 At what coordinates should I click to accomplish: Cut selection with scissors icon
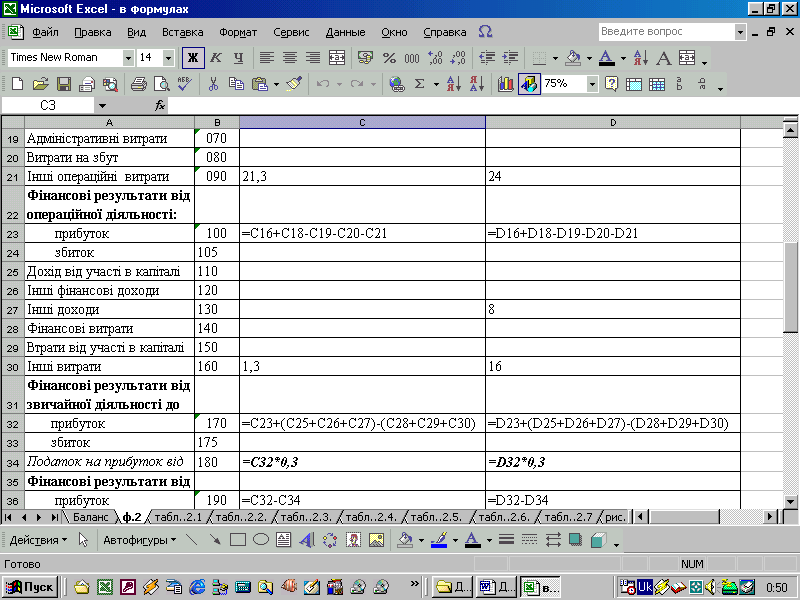coord(213,84)
